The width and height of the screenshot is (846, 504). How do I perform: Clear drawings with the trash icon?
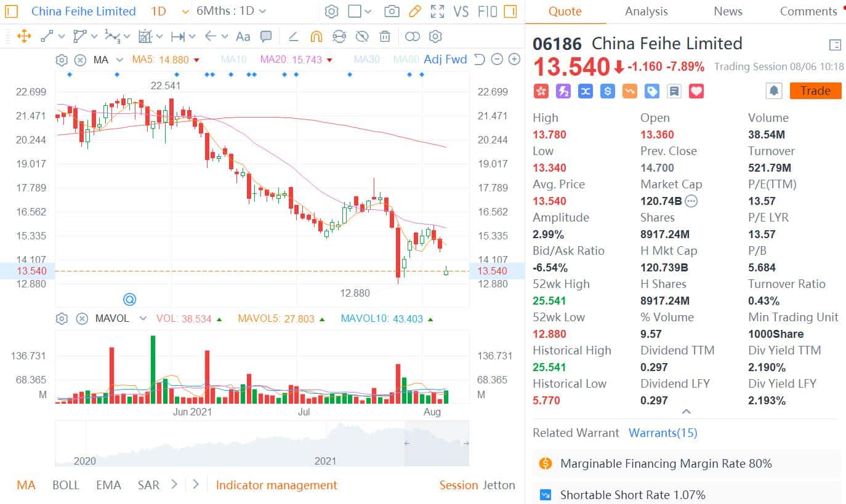coord(385,37)
